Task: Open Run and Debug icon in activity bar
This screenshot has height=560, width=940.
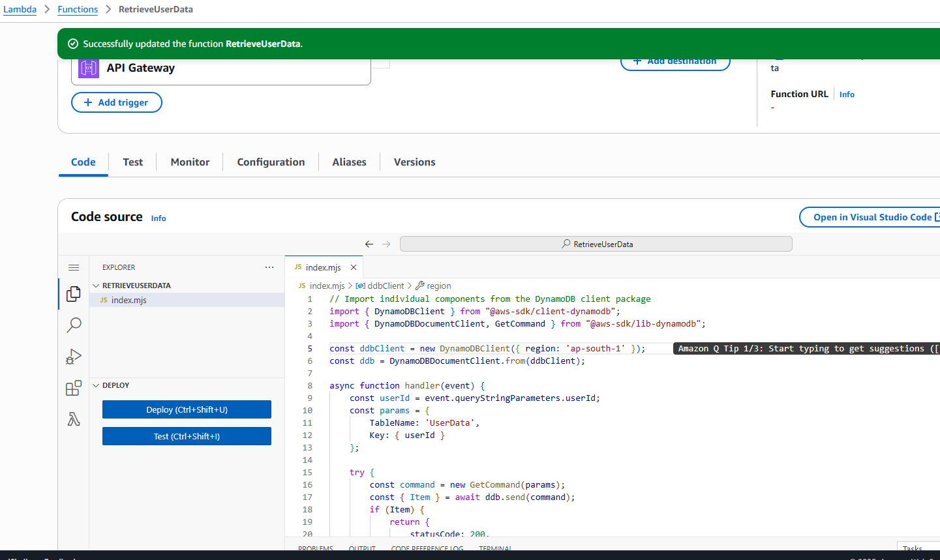Action: pos(74,356)
